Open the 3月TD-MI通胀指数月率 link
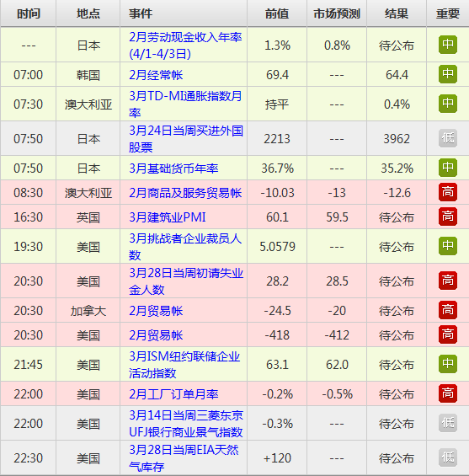Screen dimensions: 469x476 (185, 104)
